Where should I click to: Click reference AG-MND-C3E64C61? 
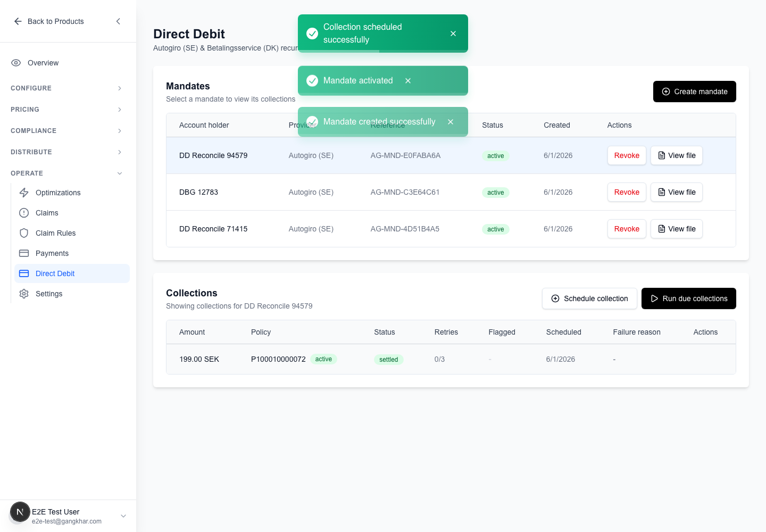click(x=405, y=192)
